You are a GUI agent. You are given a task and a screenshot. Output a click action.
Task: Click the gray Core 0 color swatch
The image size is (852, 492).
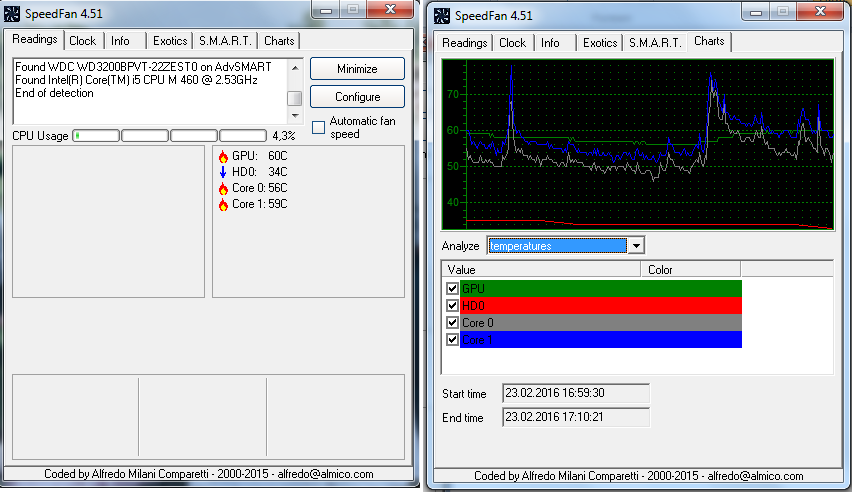(600, 322)
